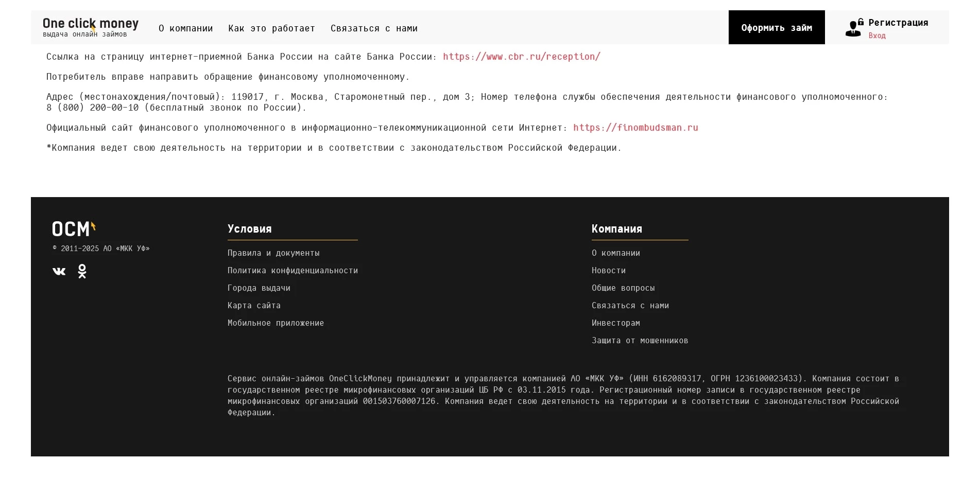Open Мобильное приложение link
980x477 pixels.
click(276, 323)
